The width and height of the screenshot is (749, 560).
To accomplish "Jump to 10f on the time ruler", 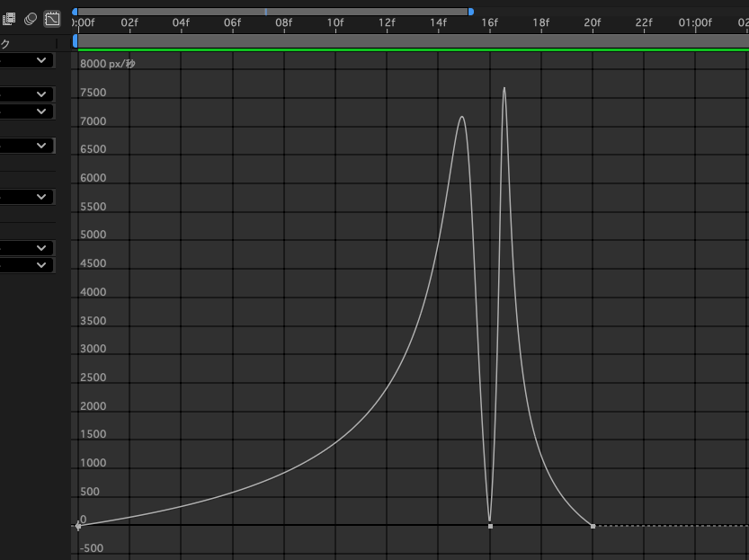I will click(335, 22).
